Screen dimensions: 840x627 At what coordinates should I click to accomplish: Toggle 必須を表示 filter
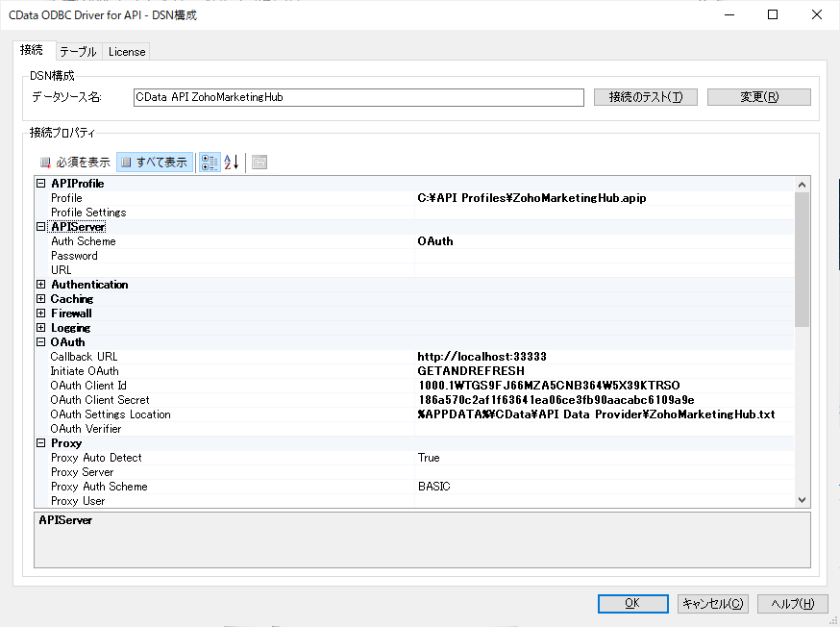[x=76, y=163]
